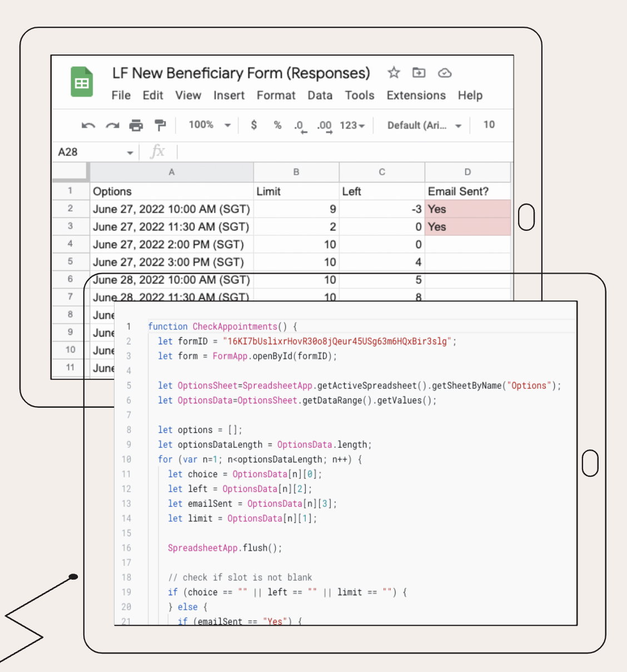Click code line "let options = [];"

coord(200,429)
